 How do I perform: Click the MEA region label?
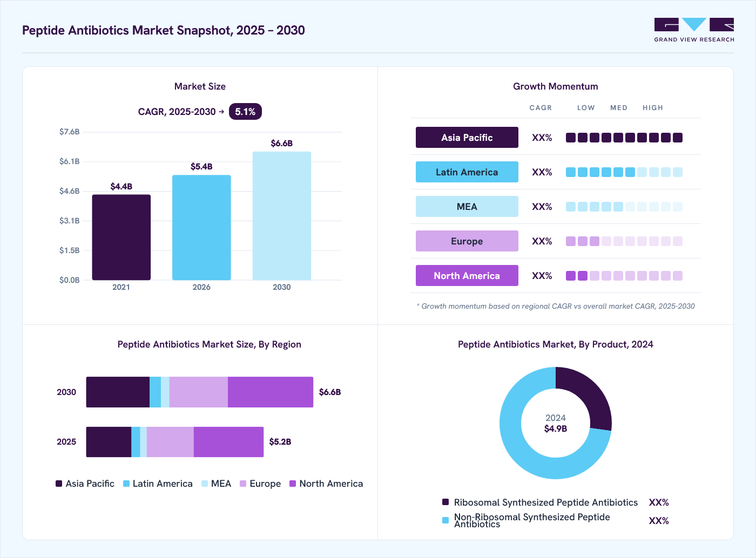[x=467, y=207]
